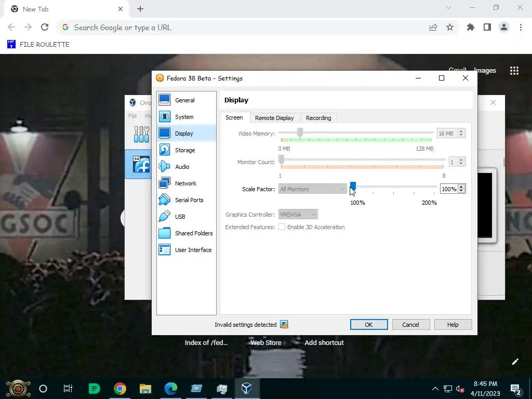Image resolution: width=532 pixels, height=399 pixels.
Task: Confirm settings with OK button
Action: (369, 324)
